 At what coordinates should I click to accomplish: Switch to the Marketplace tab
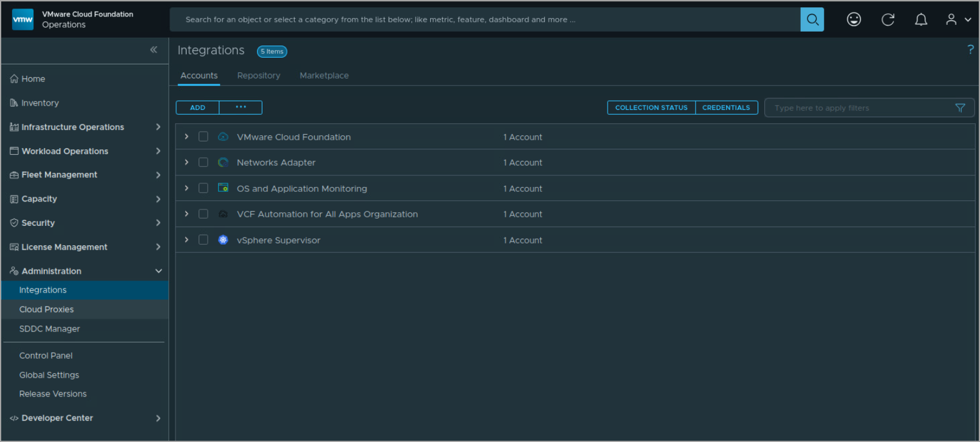(x=324, y=75)
